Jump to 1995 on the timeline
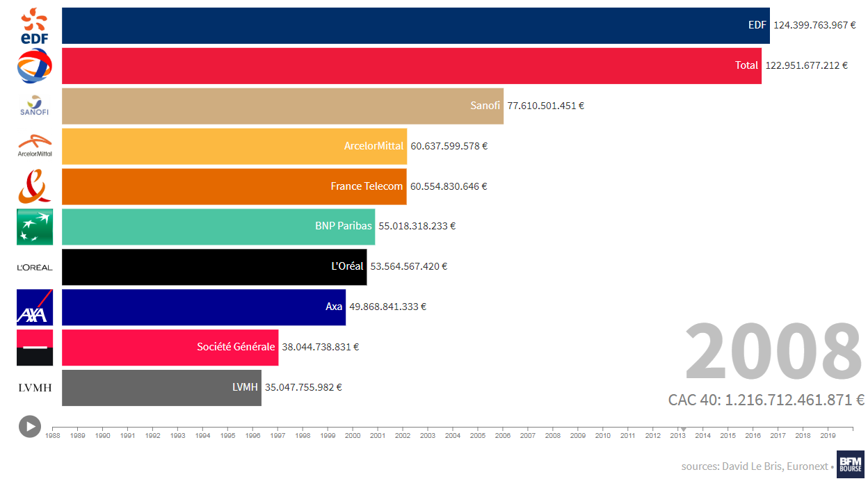The width and height of the screenshot is (868, 488). click(228, 435)
